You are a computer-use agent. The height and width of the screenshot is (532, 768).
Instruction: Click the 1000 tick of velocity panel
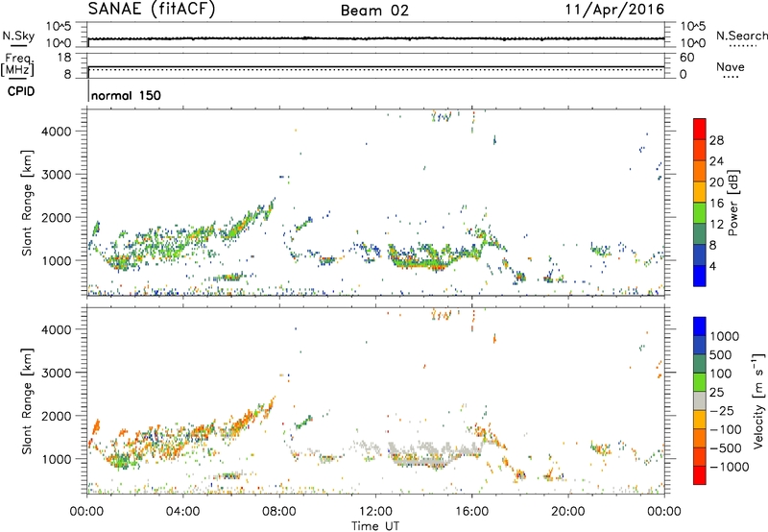(57, 459)
